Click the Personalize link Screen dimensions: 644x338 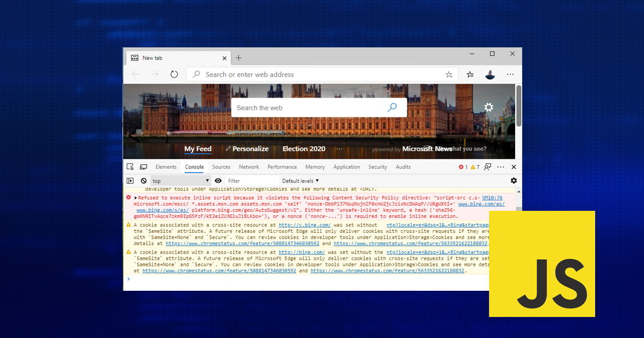247,149
